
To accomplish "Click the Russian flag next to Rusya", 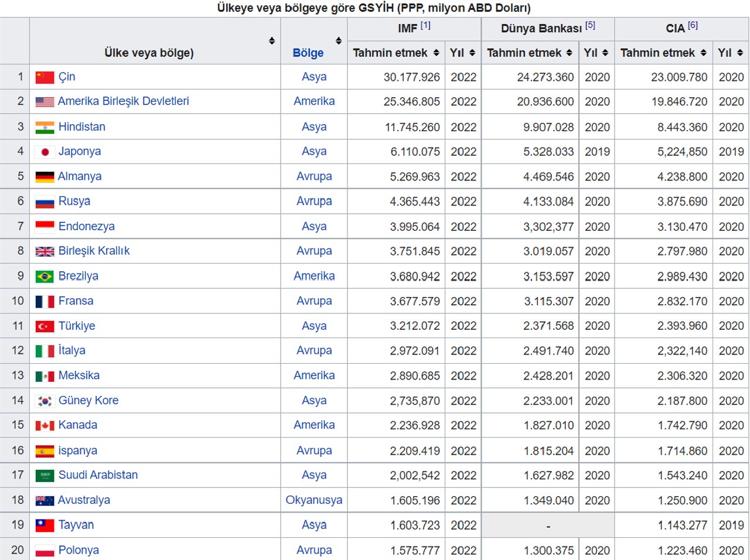I will click(x=45, y=202).
